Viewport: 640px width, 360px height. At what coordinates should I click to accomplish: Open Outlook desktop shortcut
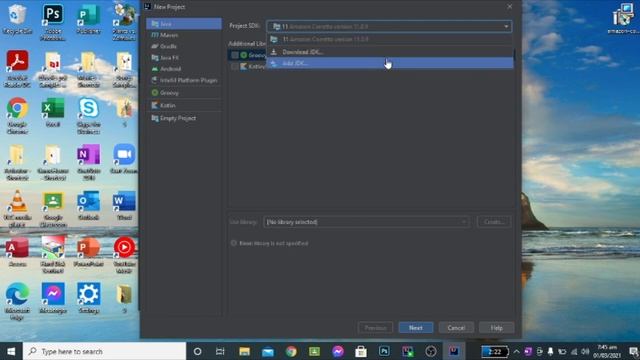click(88, 205)
